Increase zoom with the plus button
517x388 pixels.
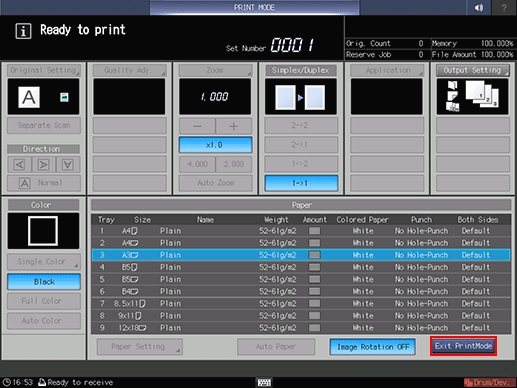tap(234, 126)
